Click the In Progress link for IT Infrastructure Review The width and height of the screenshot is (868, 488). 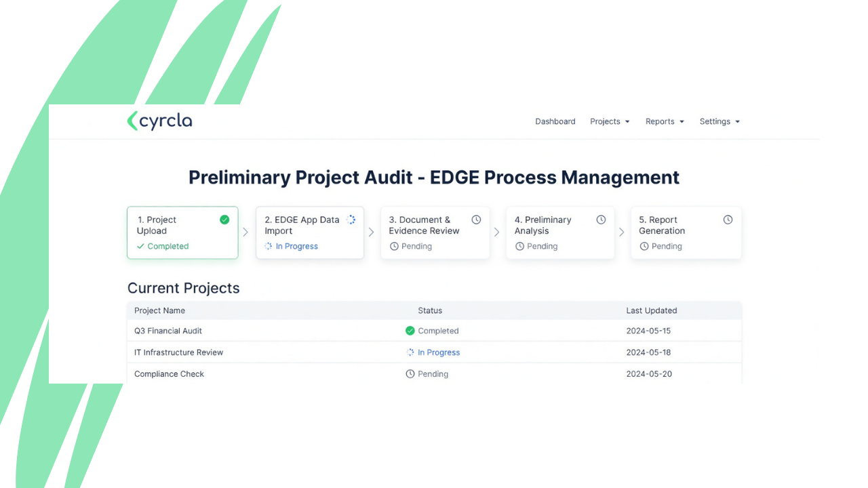[439, 352]
